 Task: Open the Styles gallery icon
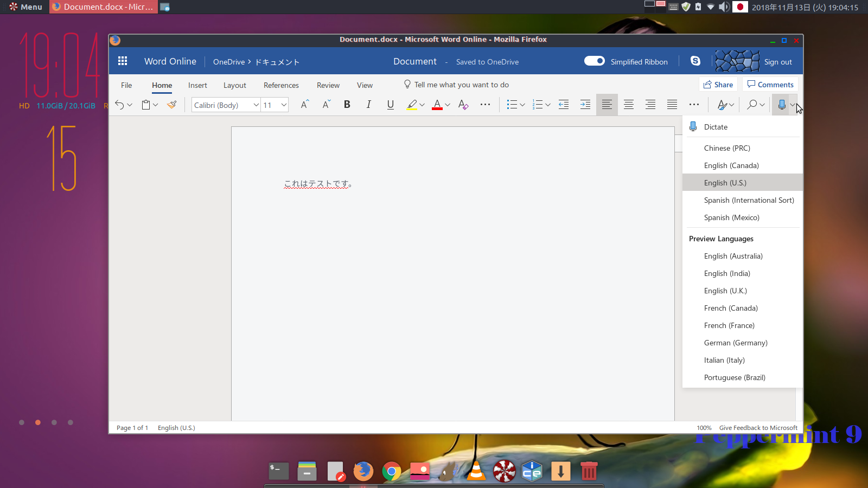[722, 105]
